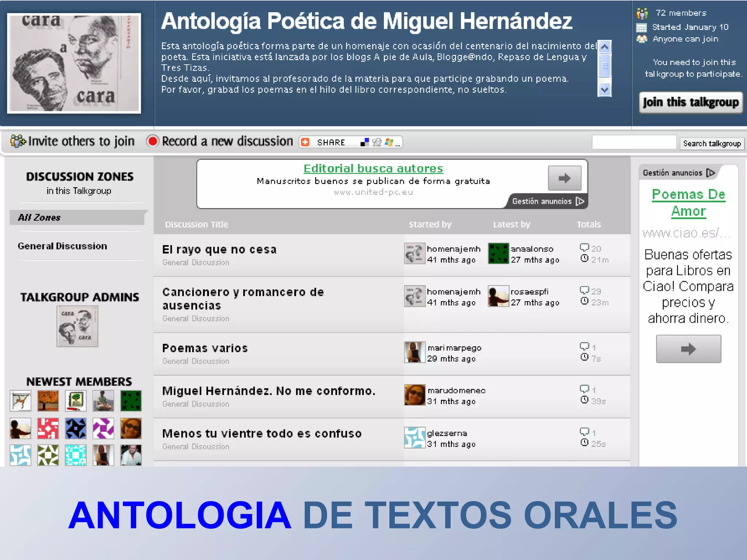Image resolution: width=747 pixels, height=560 pixels.
Task: Open Miguel Hernández. No me conformo. discussion
Action: [x=269, y=391]
